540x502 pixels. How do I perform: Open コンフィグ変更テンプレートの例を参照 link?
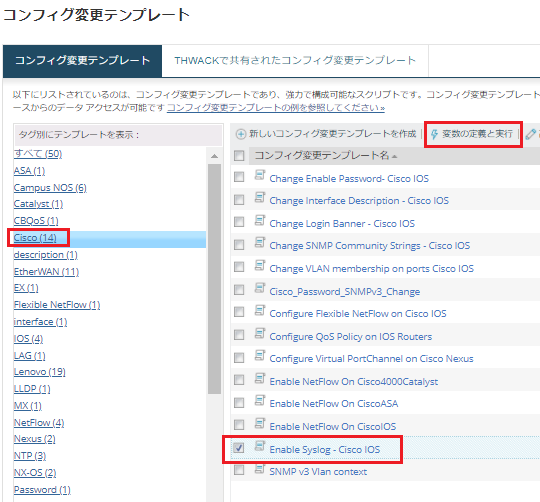coord(276,108)
